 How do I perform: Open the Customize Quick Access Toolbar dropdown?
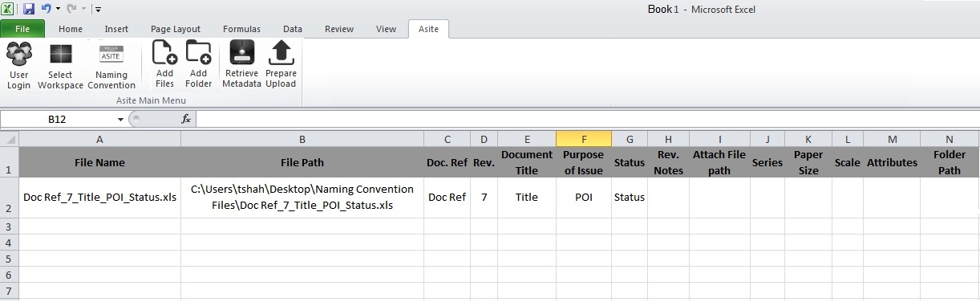98,10
